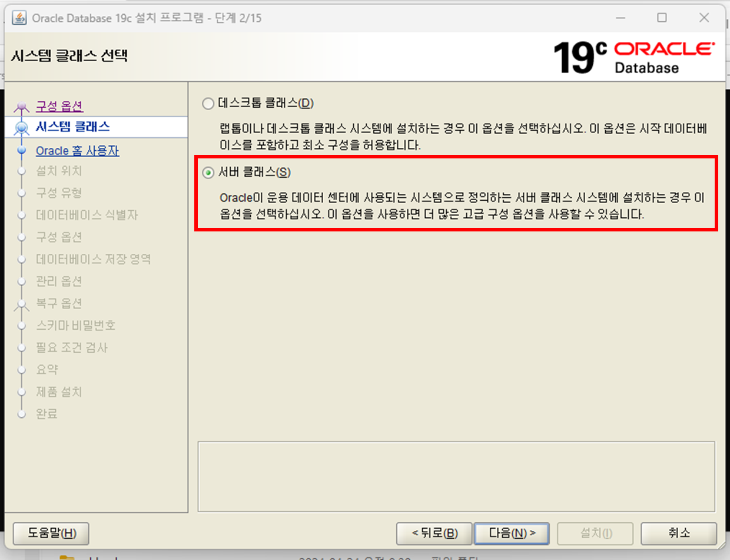Click the 복구 옵션 step text
Screen dimensions: 730x560
coord(59,303)
